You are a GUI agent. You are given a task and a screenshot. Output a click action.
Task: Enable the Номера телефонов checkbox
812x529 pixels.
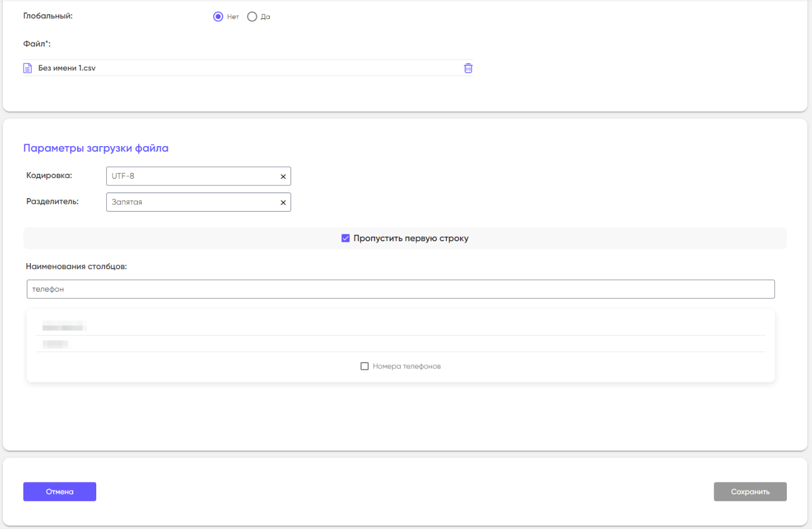[364, 366]
